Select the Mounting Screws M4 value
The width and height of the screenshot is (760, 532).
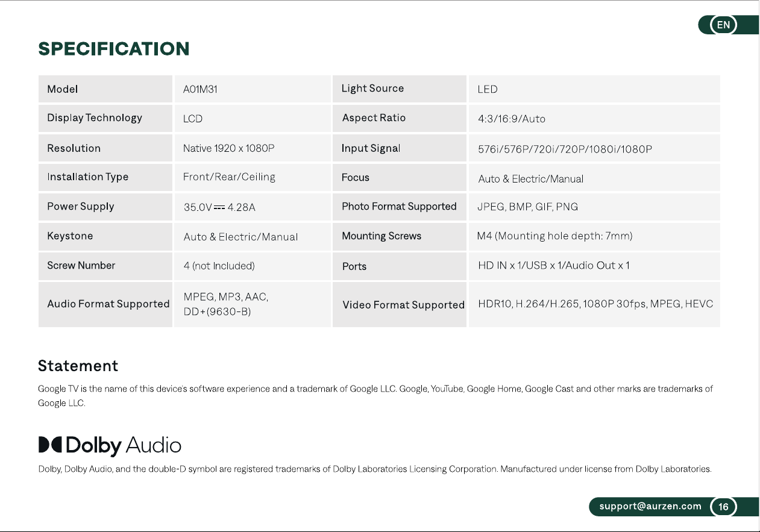(x=554, y=236)
